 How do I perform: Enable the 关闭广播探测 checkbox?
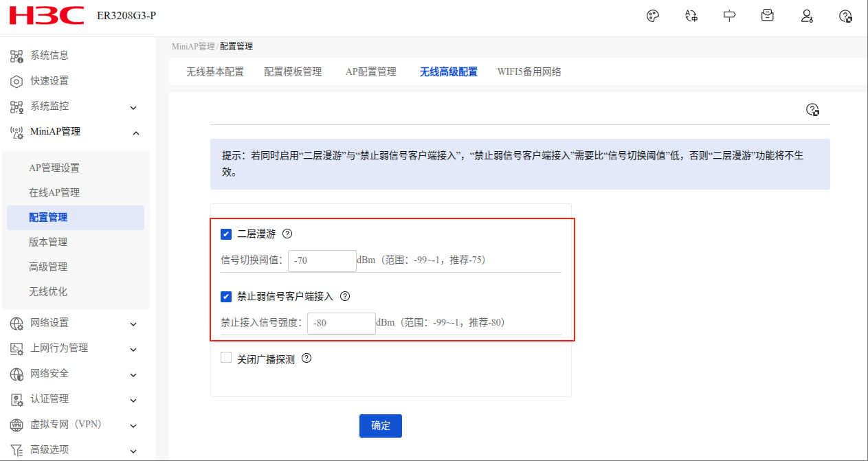[x=226, y=358]
